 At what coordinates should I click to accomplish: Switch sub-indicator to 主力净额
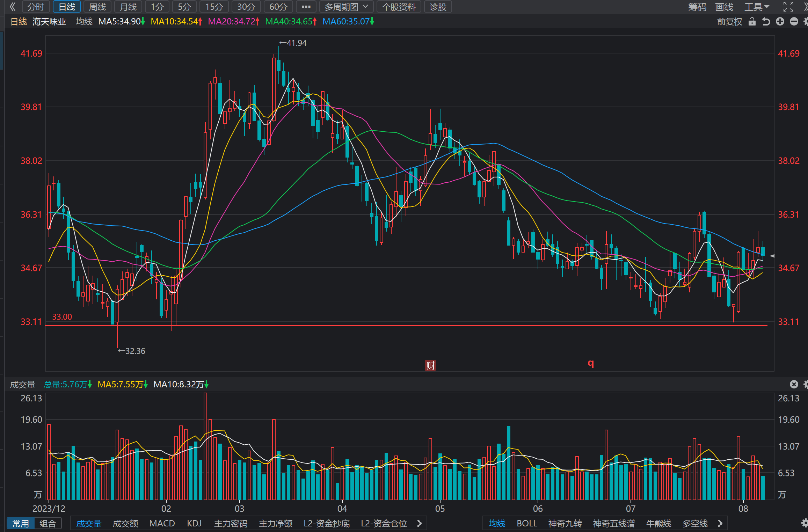point(276,523)
